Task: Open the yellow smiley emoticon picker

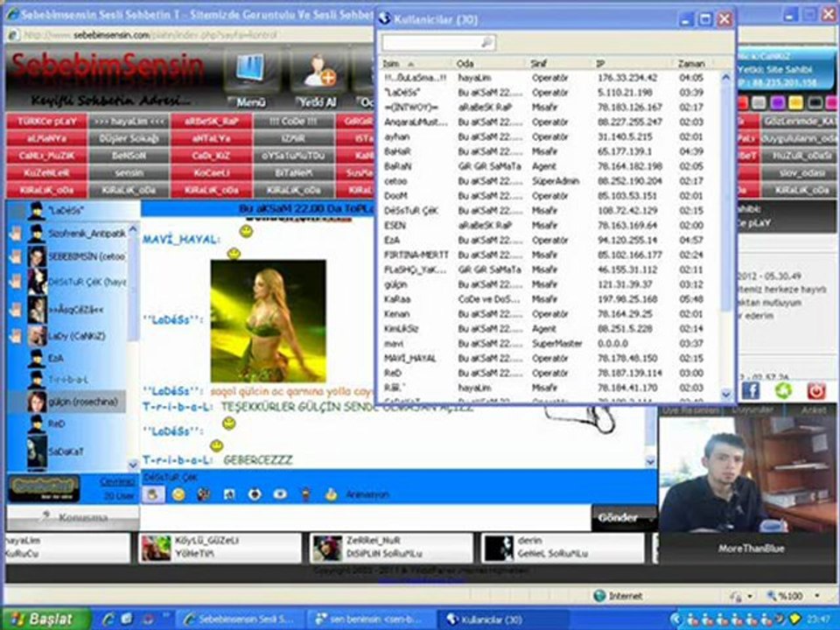Action: click(178, 494)
